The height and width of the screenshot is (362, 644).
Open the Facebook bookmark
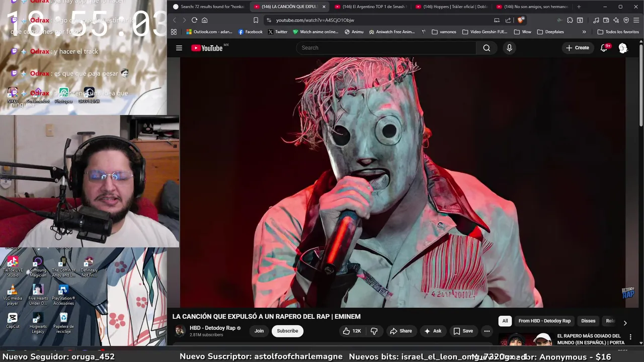pyautogui.click(x=250, y=32)
